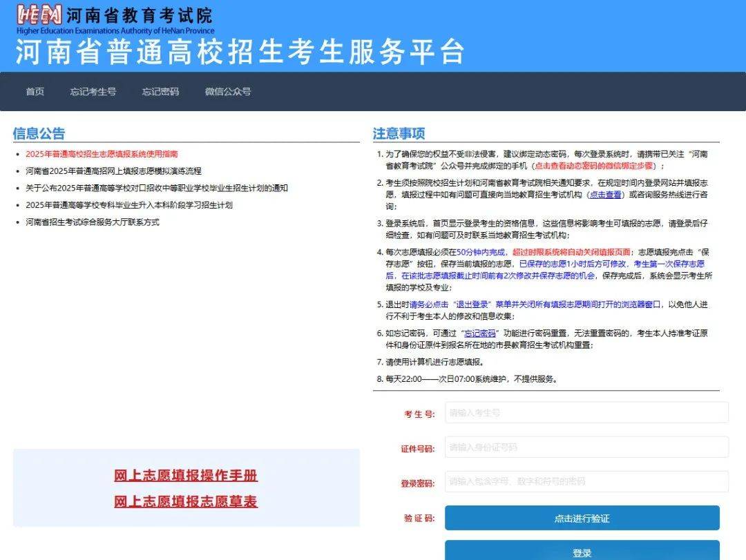Click the HEEA logo in the header
746x560 pixels.
coord(40,15)
